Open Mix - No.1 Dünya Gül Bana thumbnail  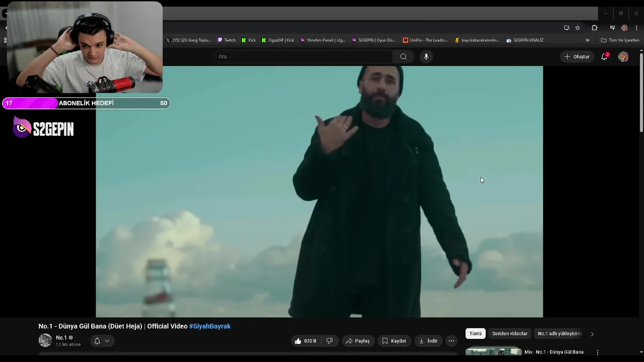pyautogui.click(x=494, y=352)
